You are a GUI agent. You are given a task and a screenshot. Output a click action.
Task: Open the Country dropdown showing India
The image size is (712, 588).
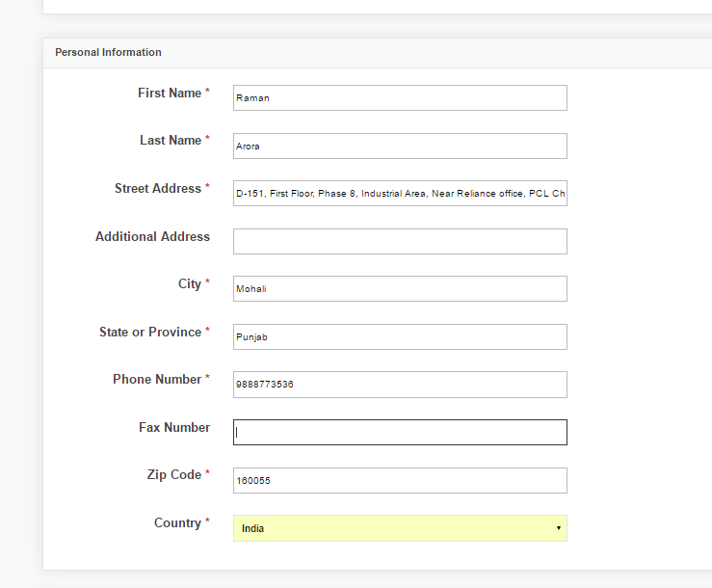[x=400, y=528]
